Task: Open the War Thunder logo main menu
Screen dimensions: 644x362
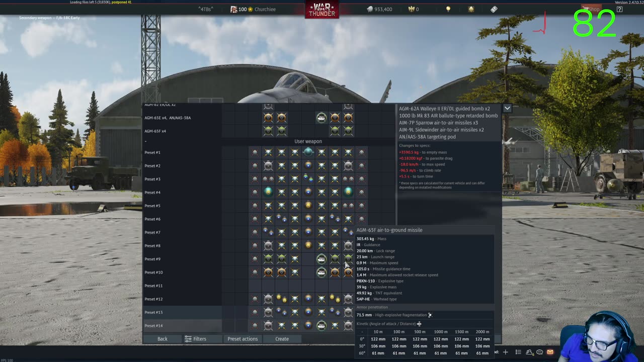Action: click(322, 10)
